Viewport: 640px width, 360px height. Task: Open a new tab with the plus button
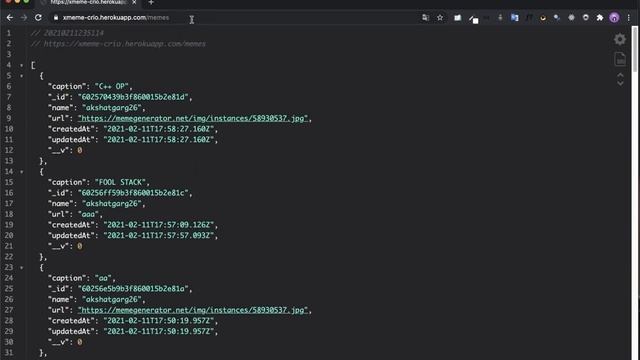151,2
